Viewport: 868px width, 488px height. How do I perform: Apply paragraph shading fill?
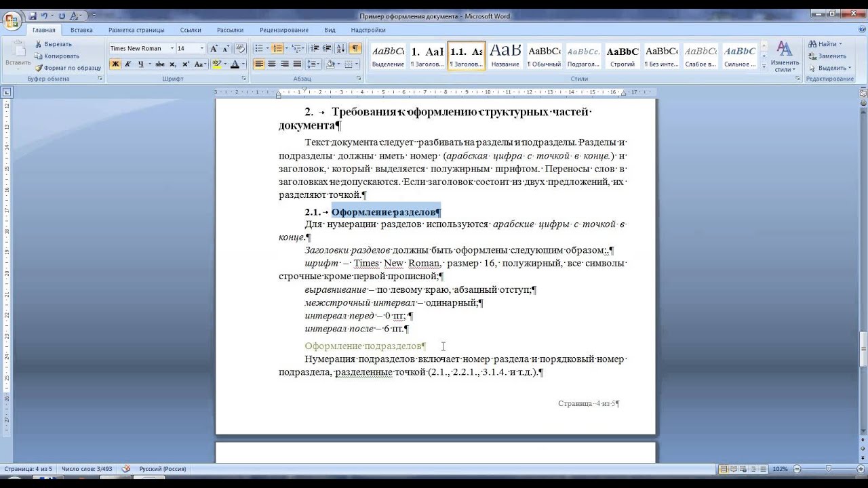[x=330, y=64]
